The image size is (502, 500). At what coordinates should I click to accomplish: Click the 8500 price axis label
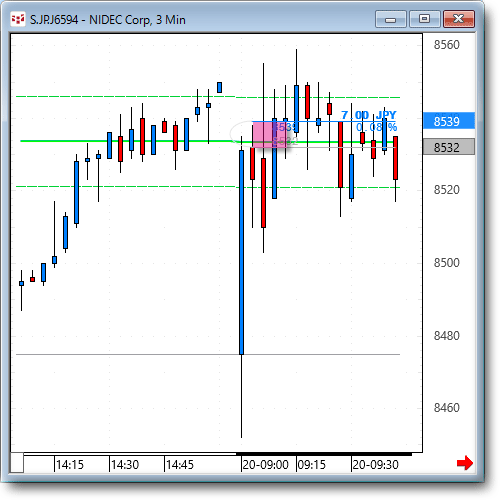[x=446, y=263]
